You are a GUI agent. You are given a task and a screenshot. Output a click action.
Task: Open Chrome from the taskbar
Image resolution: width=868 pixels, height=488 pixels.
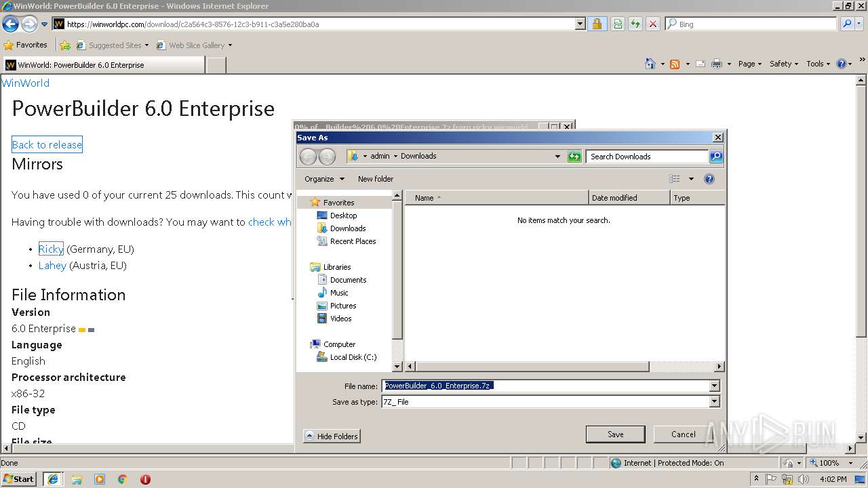123,479
